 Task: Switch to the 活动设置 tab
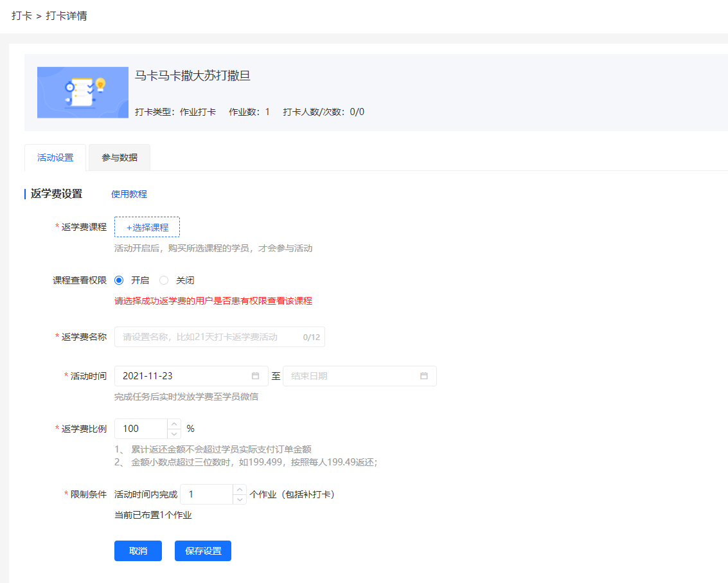(55, 157)
